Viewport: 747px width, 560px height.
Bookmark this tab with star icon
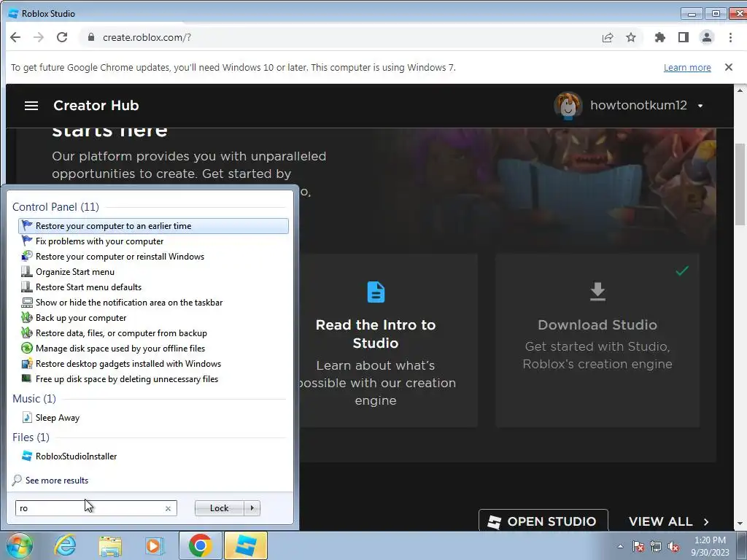coord(631,37)
